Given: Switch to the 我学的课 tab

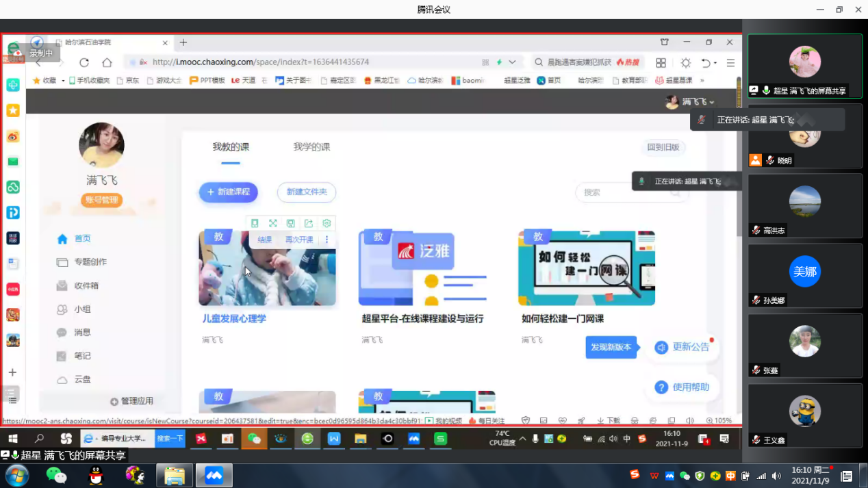Looking at the screenshot, I should pos(311,147).
